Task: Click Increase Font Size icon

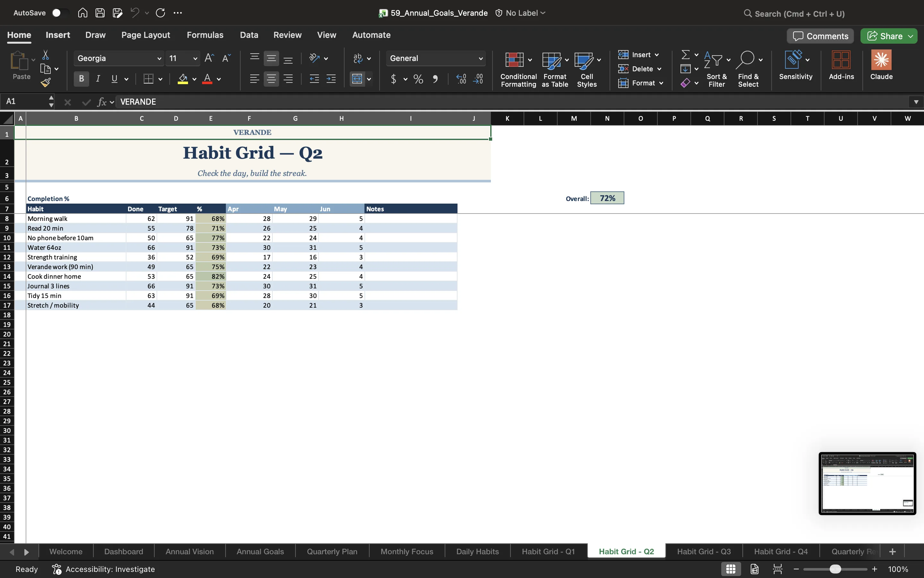Action: [x=209, y=58]
